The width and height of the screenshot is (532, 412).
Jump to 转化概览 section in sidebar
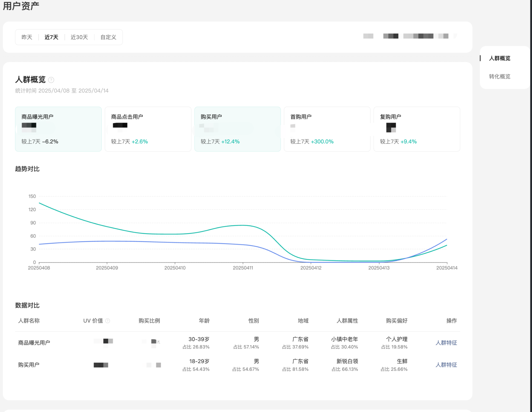point(499,76)
